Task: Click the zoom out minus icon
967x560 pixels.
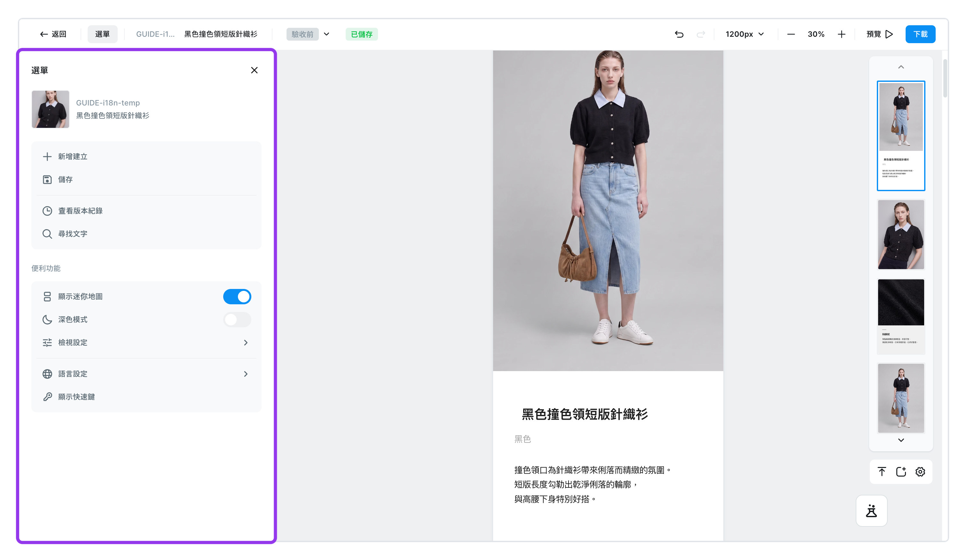Action: click(791, 34)
